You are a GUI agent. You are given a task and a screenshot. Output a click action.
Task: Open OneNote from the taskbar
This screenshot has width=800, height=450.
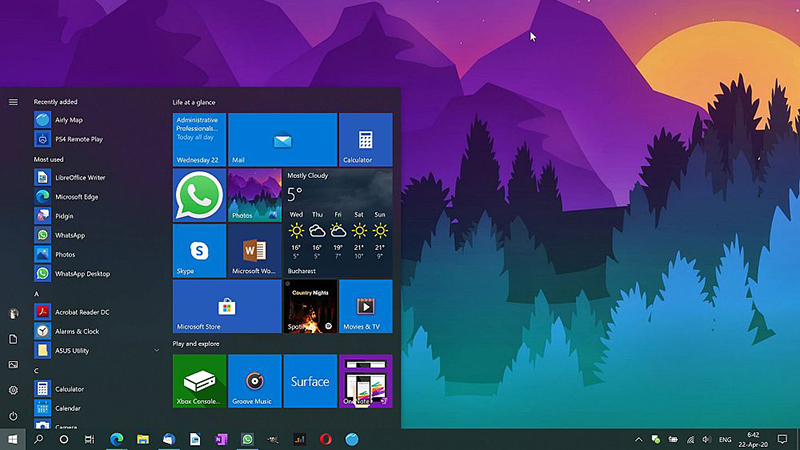click(x=221, y=439)
